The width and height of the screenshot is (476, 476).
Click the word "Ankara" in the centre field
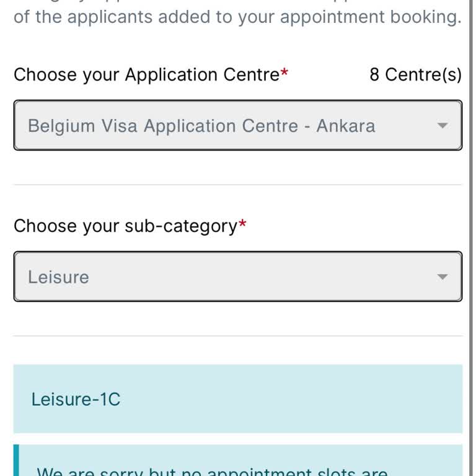346,126
